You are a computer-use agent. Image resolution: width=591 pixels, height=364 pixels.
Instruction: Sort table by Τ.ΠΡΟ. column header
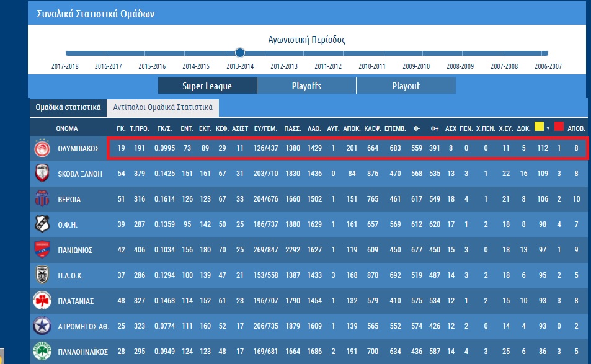tap(140, 128)
